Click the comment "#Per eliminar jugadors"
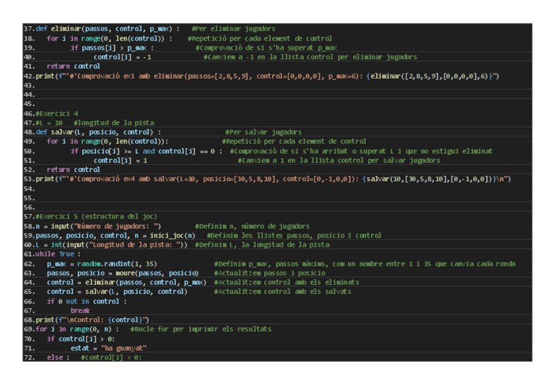 [x=232, y=29]
